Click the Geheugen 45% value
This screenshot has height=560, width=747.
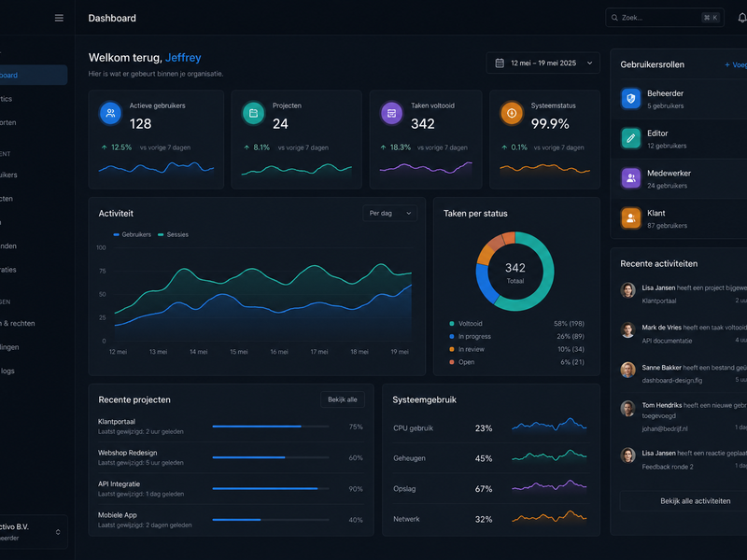point(484,458)
